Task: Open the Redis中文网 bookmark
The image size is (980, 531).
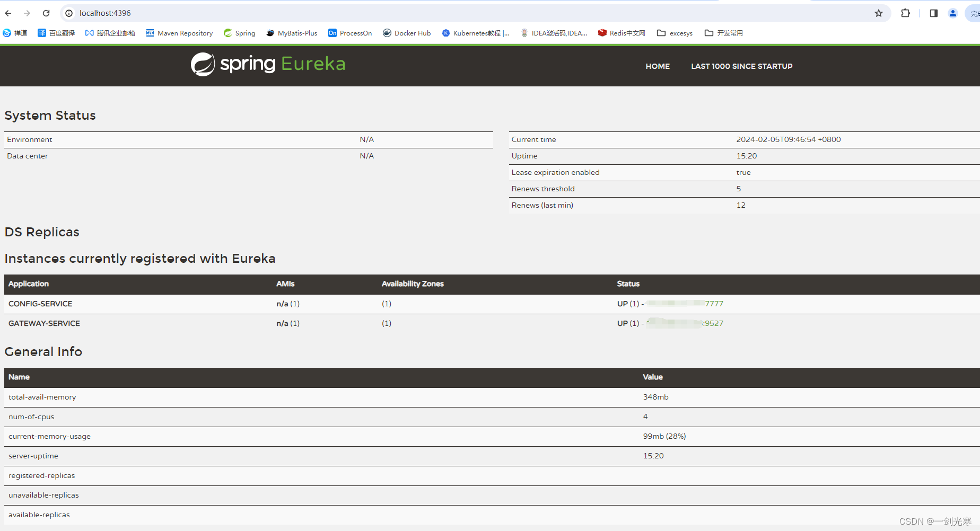Action: coord(622,33)
